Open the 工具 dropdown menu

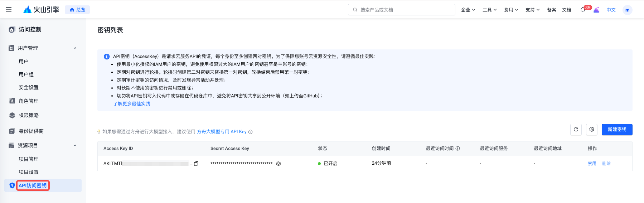point(489,10)
